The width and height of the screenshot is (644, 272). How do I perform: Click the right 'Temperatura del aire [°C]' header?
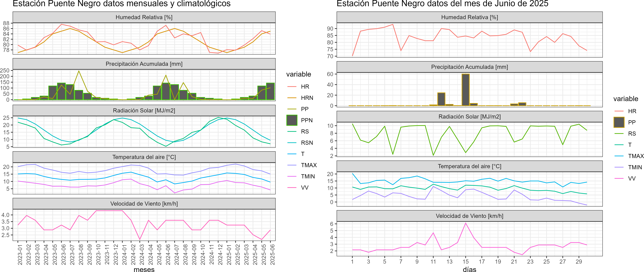tap(469, 166)
